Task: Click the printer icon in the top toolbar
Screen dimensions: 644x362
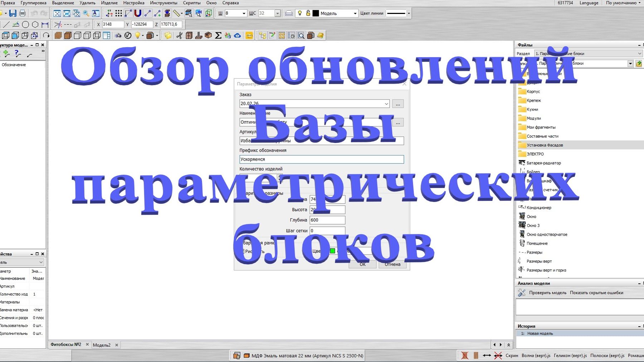Action: (x=22, y=14)
